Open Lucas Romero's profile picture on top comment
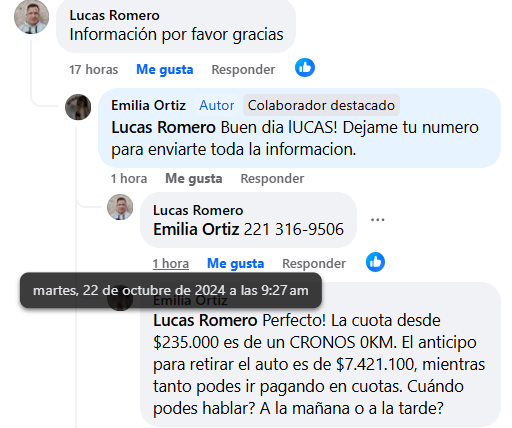512x428 pixels. pyautogui.click(x=31, y=17)
